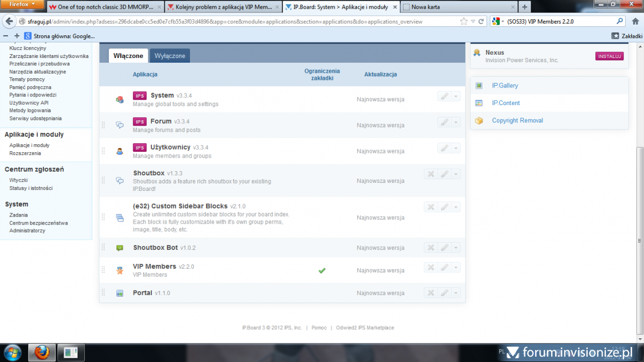This screenshot has width=644, height=362.
Task: Reload the page with refresh icon
Action: [x=481, y=21]
